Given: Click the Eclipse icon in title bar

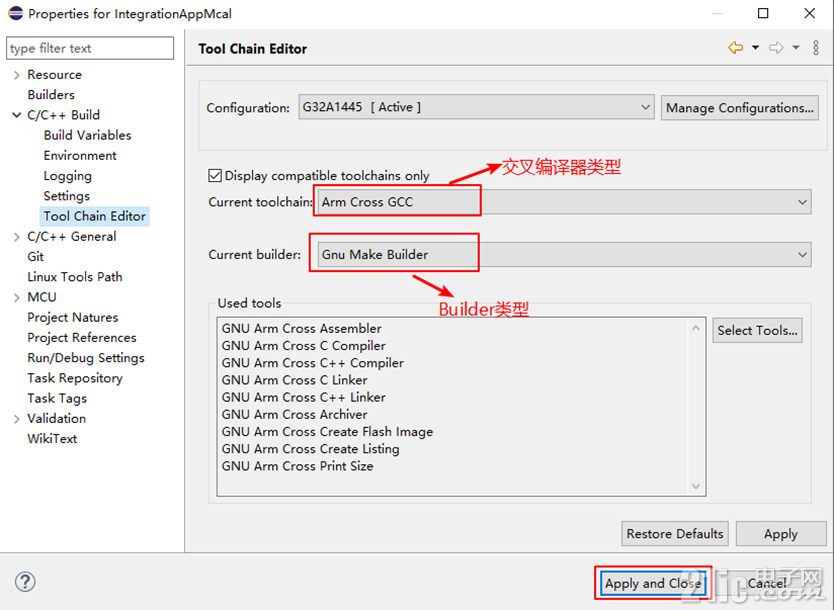Looking at the screenshot, I should point(15,13).
